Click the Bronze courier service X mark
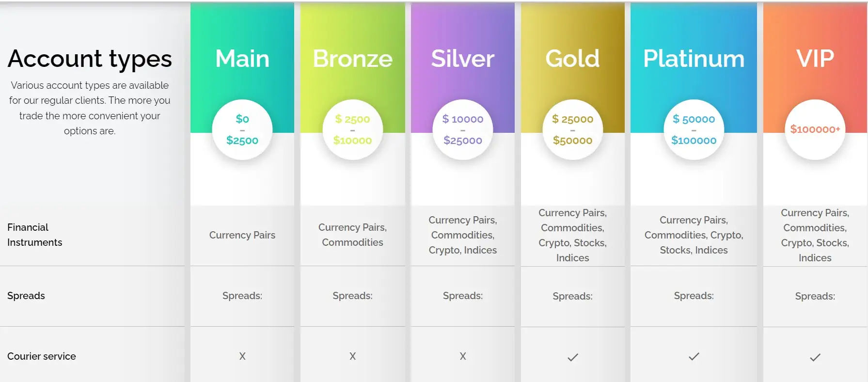This screenshot has width=868, height=382. click(x=352, y=356)
